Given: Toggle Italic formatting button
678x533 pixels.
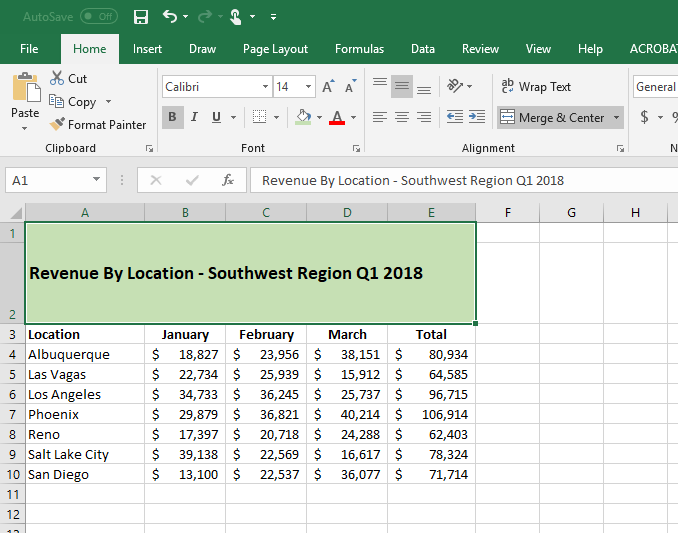Looking at the screenshot, I should tap(194, 117).
